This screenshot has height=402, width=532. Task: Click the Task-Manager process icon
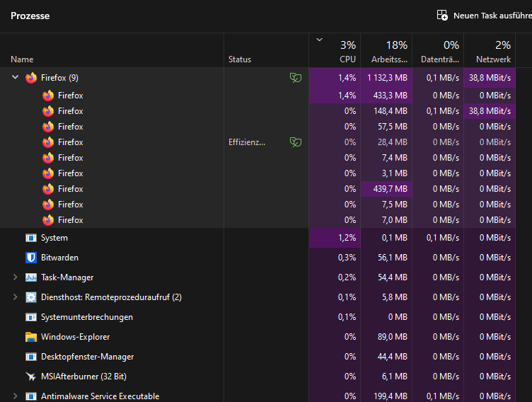[x=31, y=277]
